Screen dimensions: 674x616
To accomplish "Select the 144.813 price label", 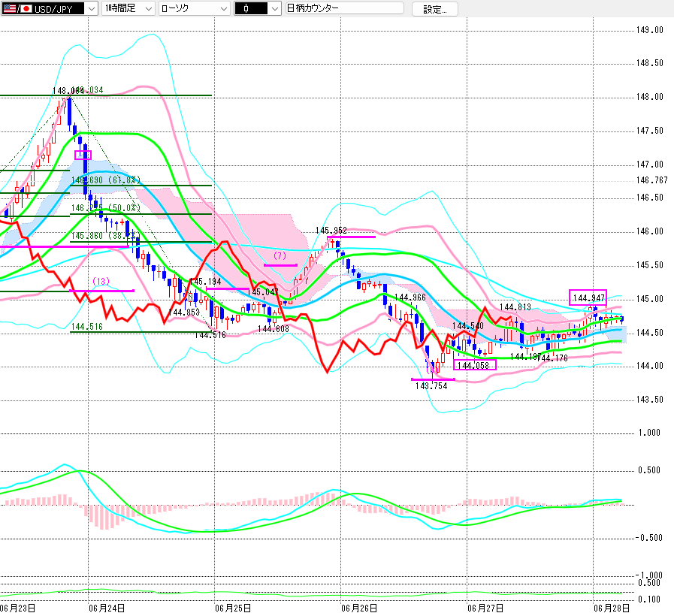I will (515, 307).
